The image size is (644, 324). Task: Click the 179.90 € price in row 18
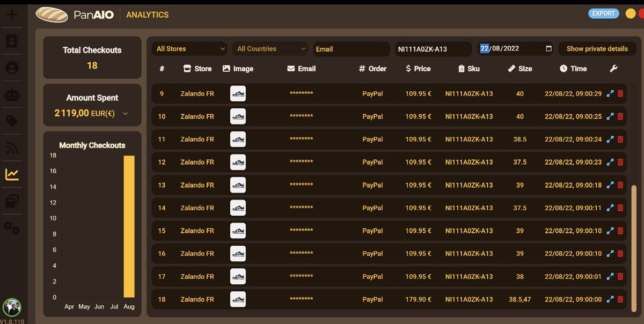tap(418, 299)
